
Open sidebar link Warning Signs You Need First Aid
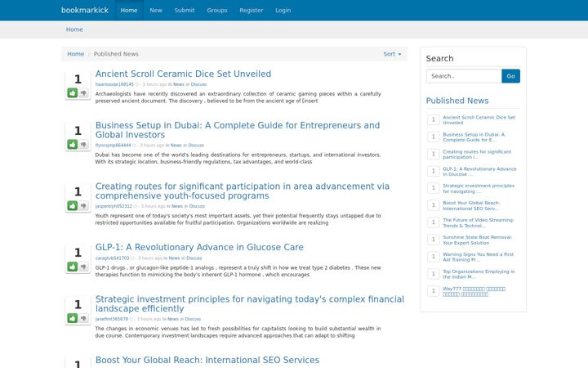478,257
